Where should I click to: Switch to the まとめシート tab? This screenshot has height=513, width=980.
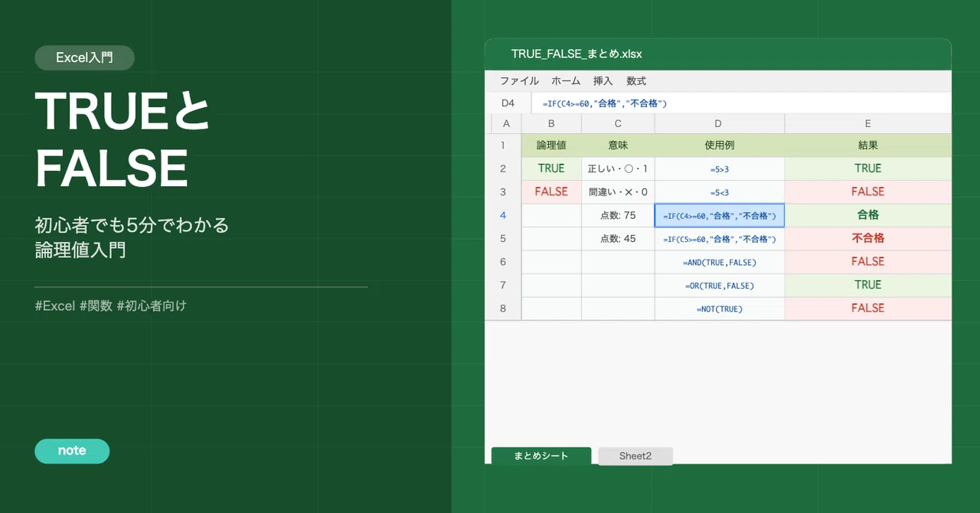click(x=541, y=456)
